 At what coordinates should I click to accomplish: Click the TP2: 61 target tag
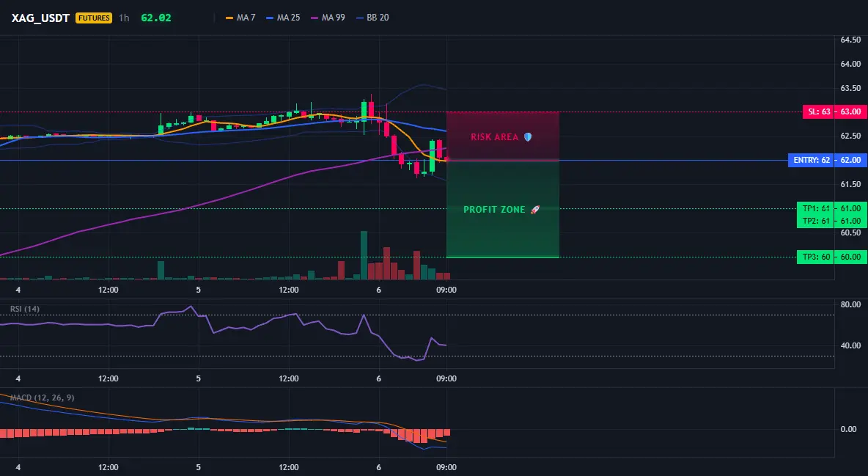point(816,221)
